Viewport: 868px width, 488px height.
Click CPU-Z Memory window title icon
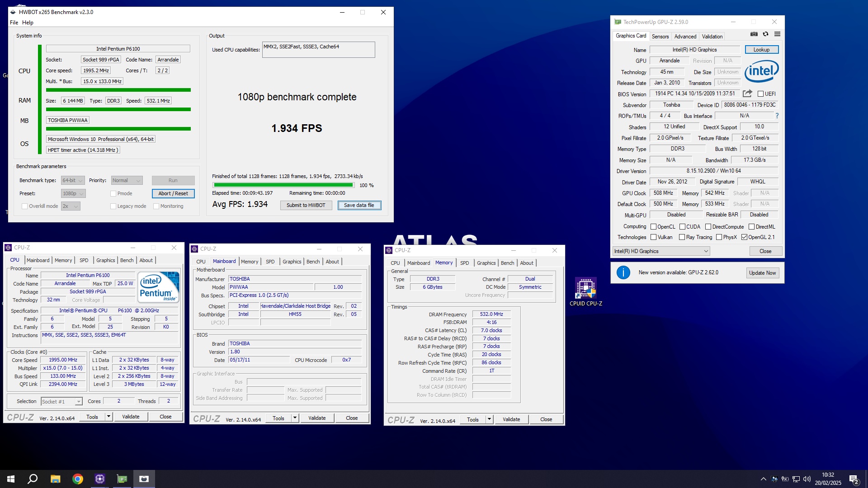click(x=388, y=250)
